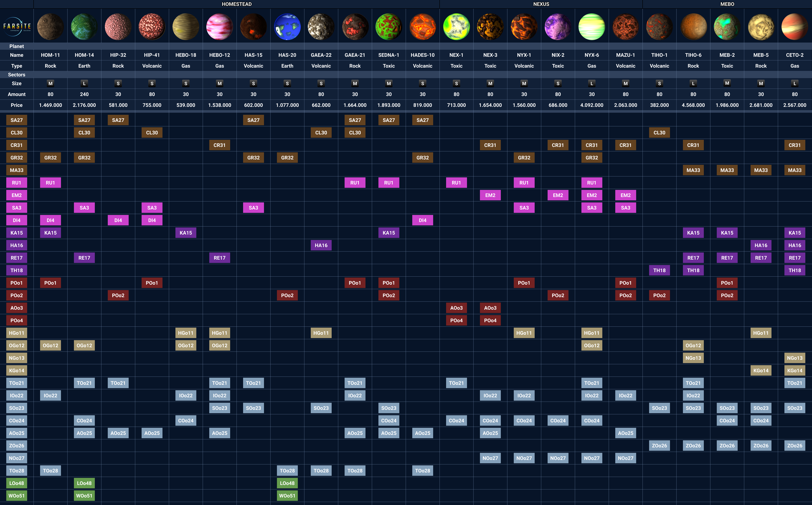Click the MEB-2 toxic planet image

pos(727,27)
